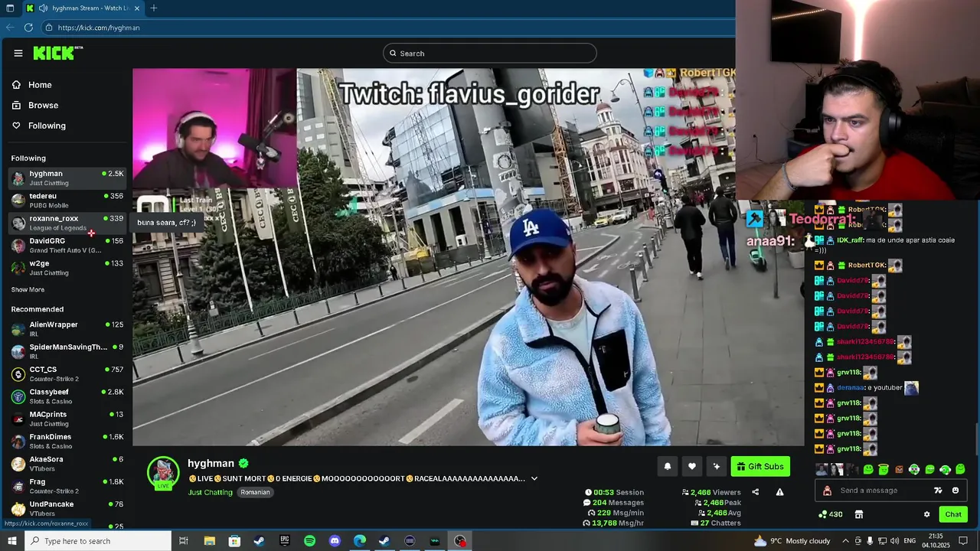
Task: Open the Kick hamburger sidebar menu
Action: pos(18,53)
